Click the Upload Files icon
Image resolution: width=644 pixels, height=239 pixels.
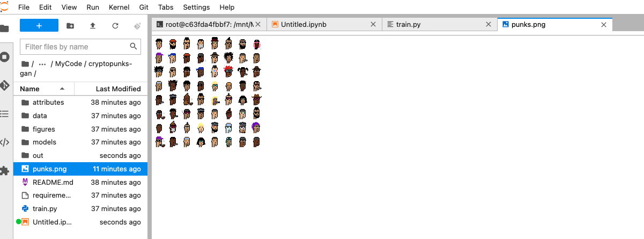pos(93,25)
